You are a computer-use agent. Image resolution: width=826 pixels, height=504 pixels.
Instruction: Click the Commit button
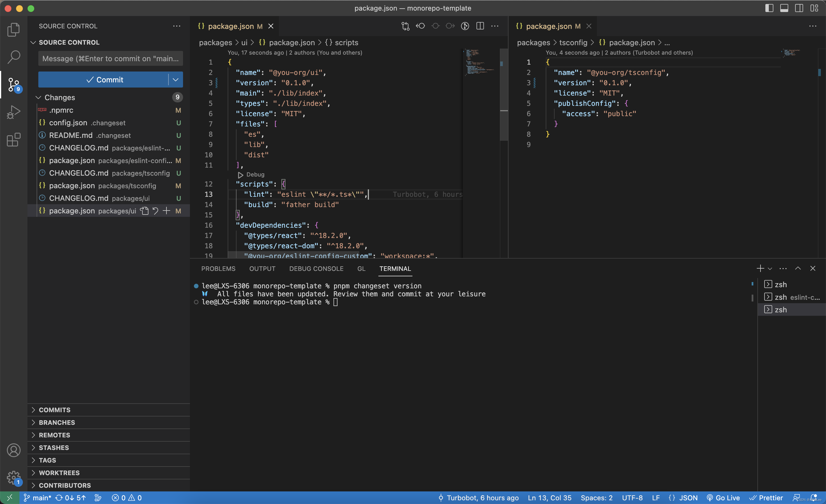coord(103,80)
